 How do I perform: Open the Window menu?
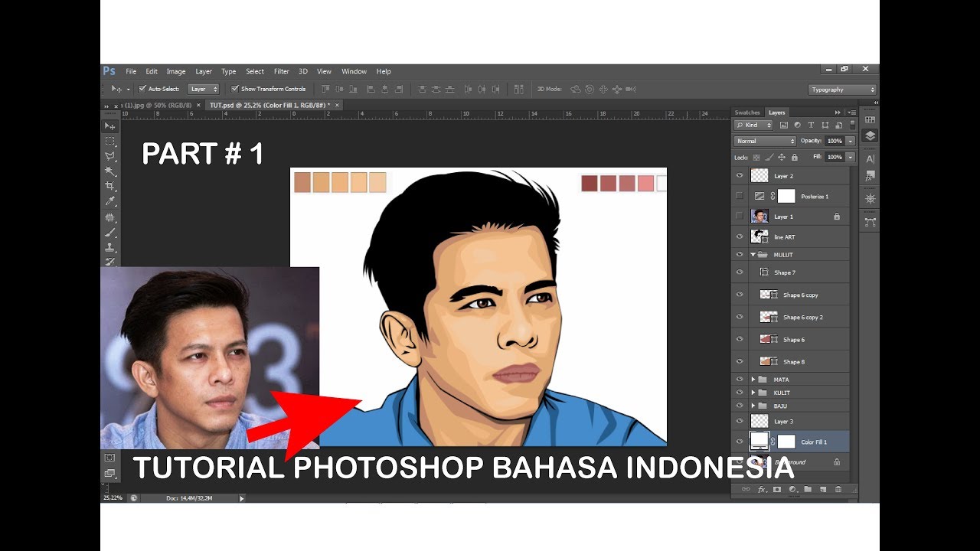point(354,71)
